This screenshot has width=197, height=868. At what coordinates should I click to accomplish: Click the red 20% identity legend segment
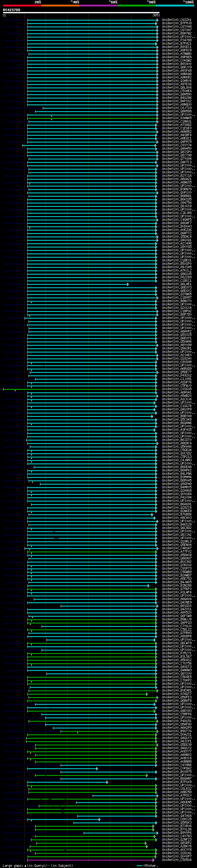22,6
